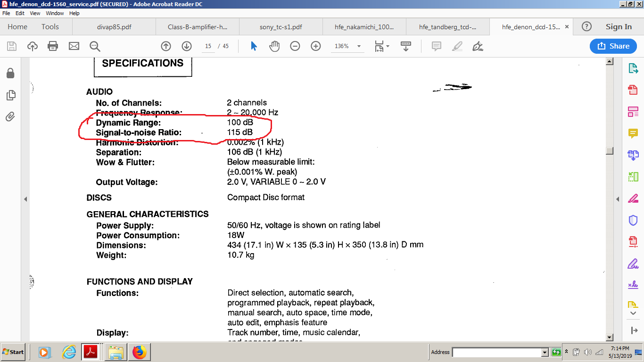Open the Edit PDF tool

click(633, 112)
